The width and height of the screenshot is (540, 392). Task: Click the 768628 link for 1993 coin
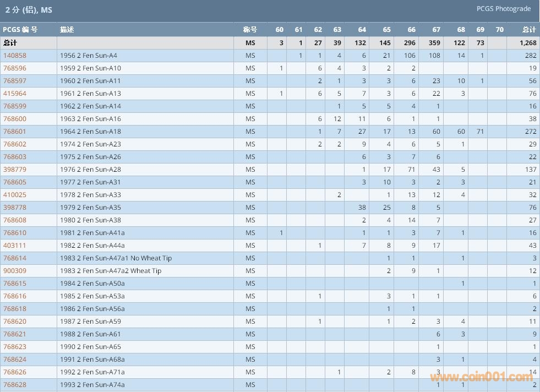pos(15,385)
